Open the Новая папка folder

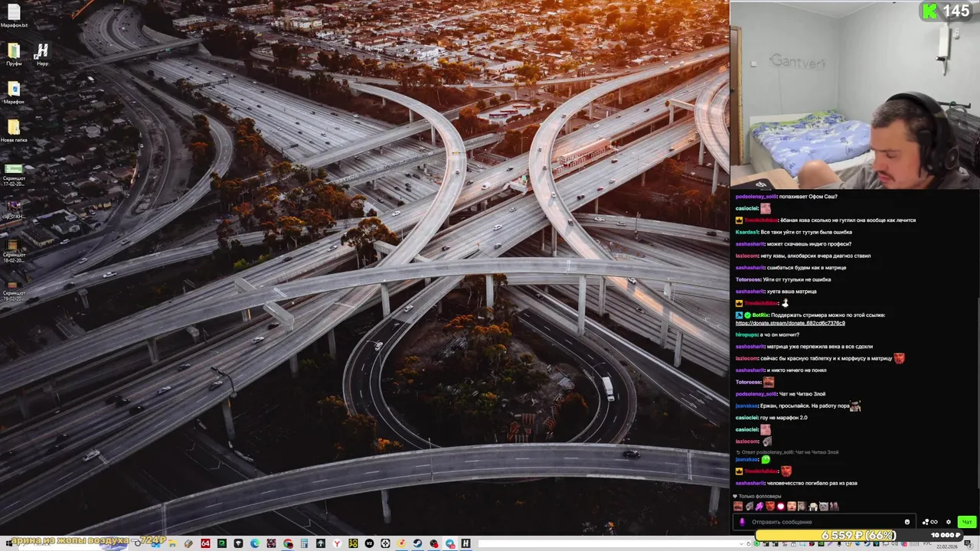coord(14,131)
